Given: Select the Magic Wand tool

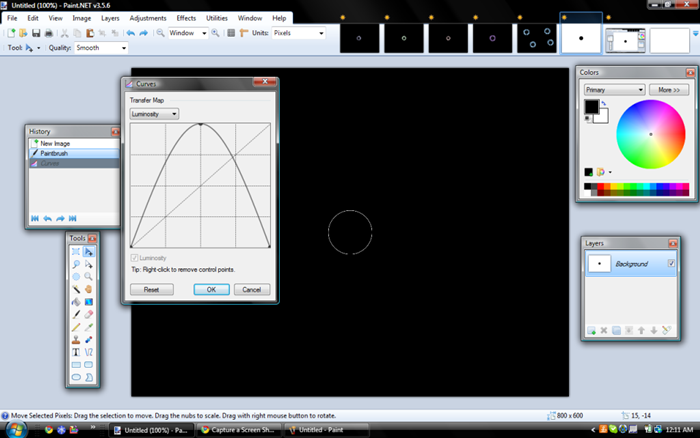Looking at the screenshot, I should click(76, 289).
